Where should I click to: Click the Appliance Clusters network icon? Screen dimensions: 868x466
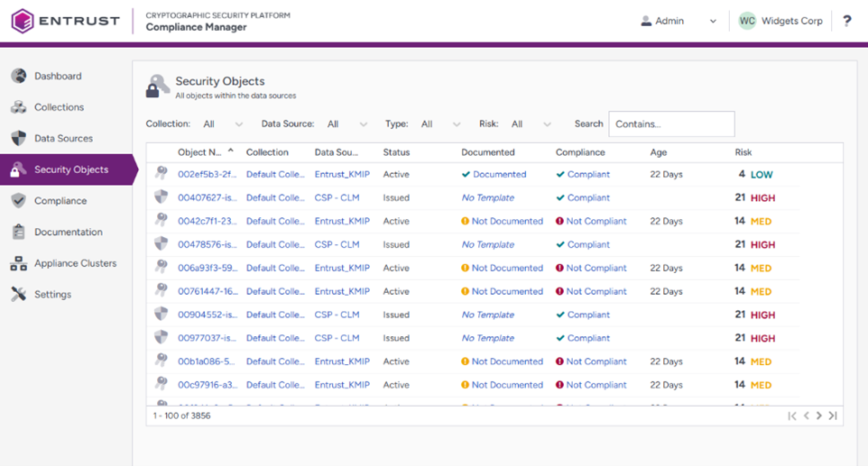click(x=18, y=263)
